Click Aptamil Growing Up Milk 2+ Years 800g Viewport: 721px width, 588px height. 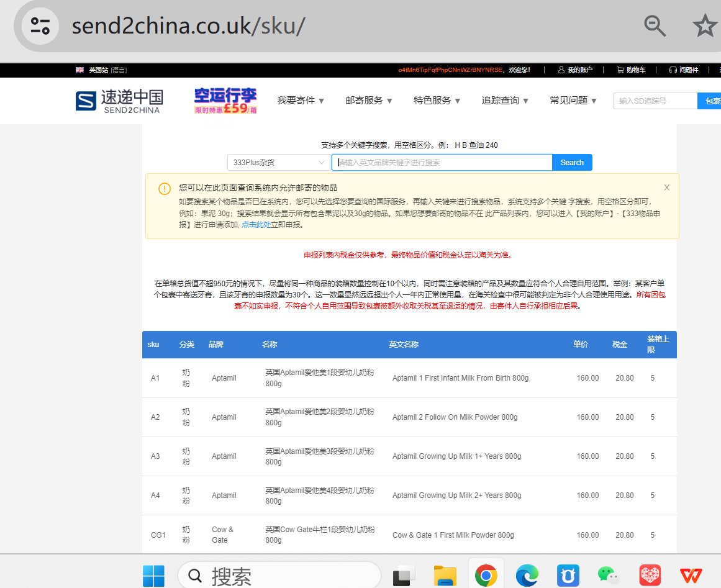point(456,495)
